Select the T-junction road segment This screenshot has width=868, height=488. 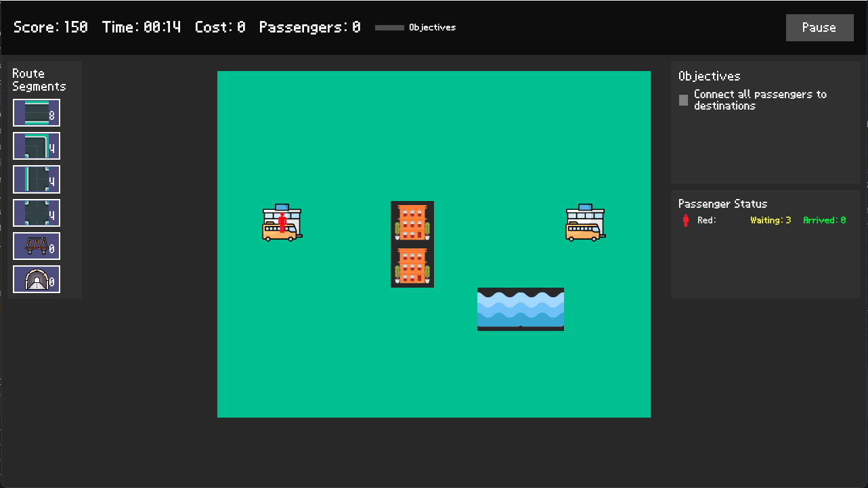[37, 179]
